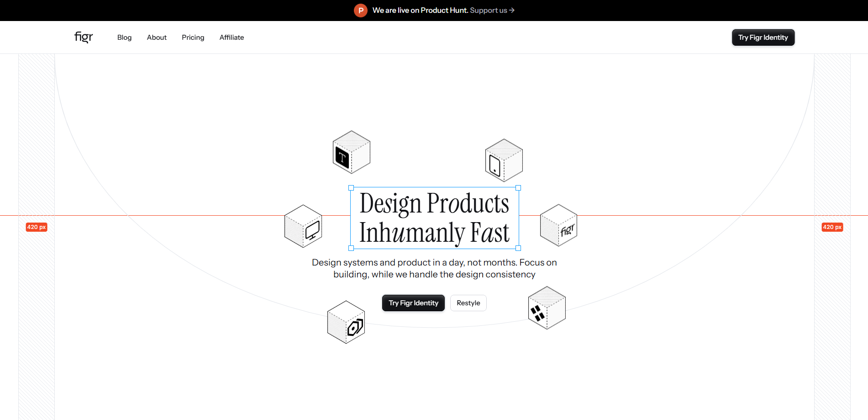Click the hero Try Figr Identity button
Viewport: 868px width, 420px height.
[x=413, y=303]
